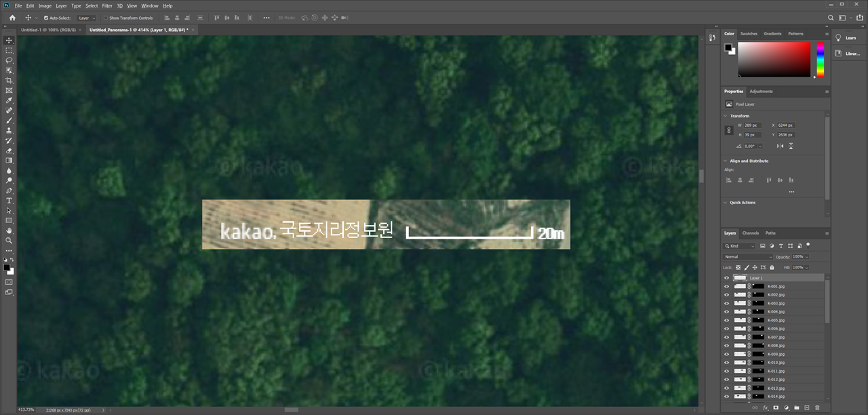Select the Eraser tool
The image size is (868, 415).
click(x=9, y=150)
